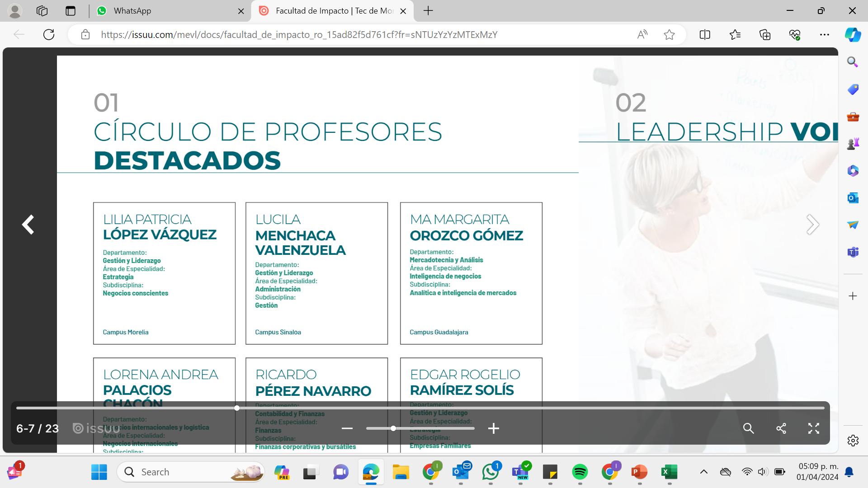Show hidden system tray icons
Screen dimensions: 868x488
click(x=704, y=472)
